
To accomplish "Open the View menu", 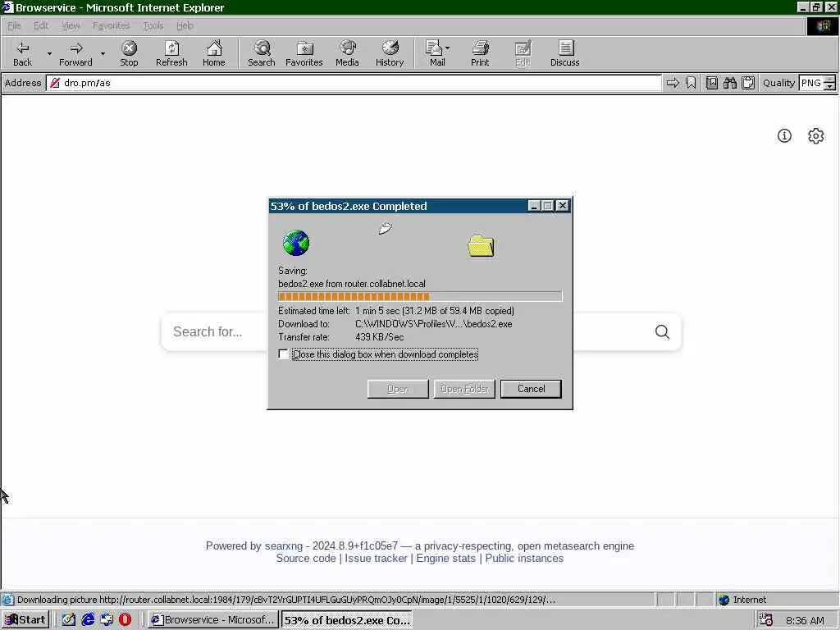I will coord(71,25).
